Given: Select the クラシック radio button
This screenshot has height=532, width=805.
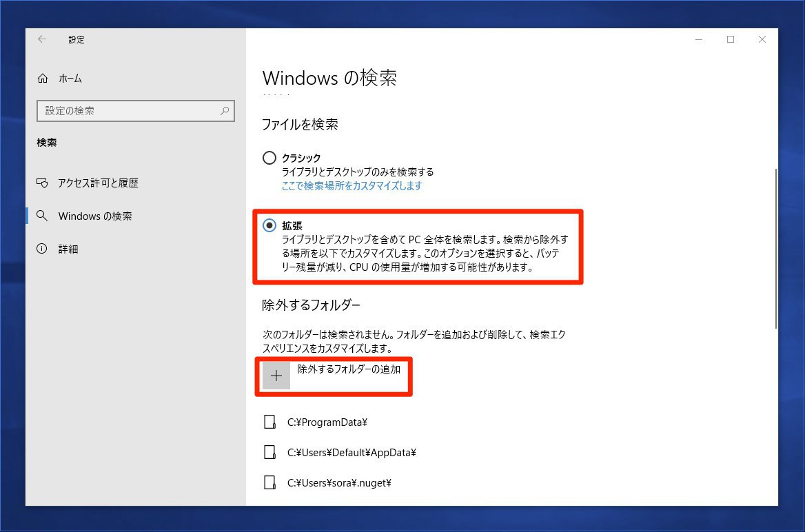Looking at the screenshot, I should [269, 158].
